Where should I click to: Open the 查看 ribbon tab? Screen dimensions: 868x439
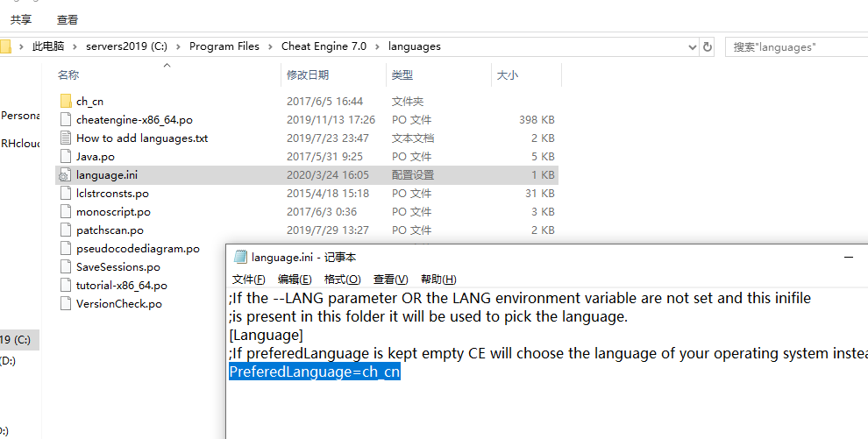[x=68, y=20]
